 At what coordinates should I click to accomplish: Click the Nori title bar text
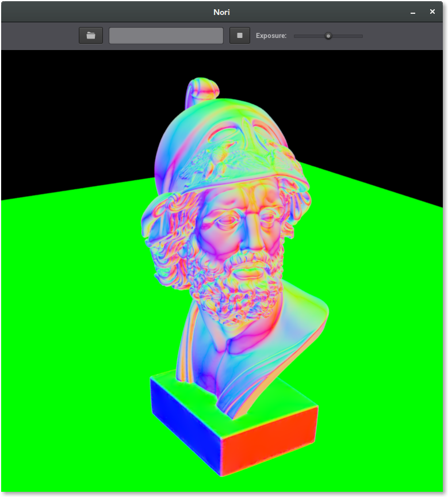[x=221, y=12]
